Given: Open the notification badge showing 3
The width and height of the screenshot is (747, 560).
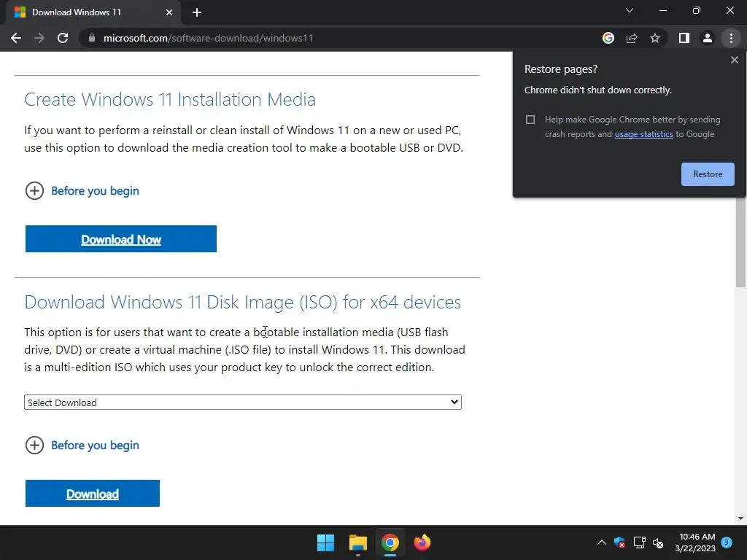Looking at the screenshot, I should (x=727, y=542).
